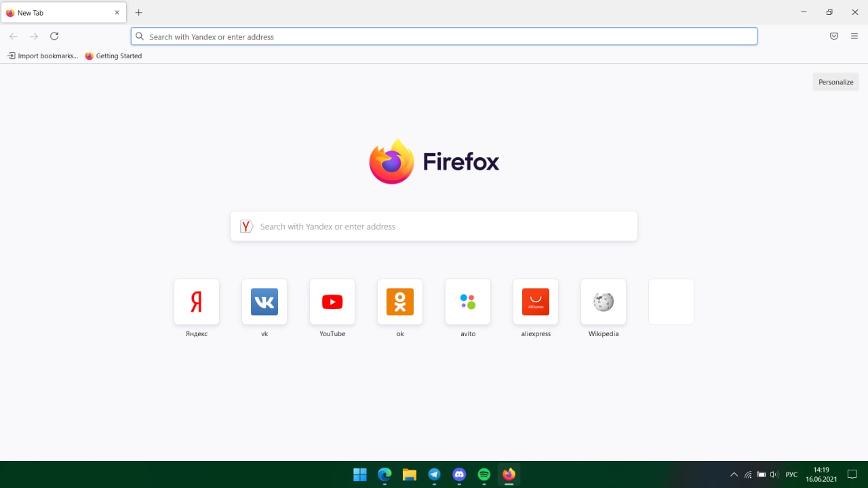This screenshot has width=868, height=488.
Task: Reload the current page
Action: 54,36
